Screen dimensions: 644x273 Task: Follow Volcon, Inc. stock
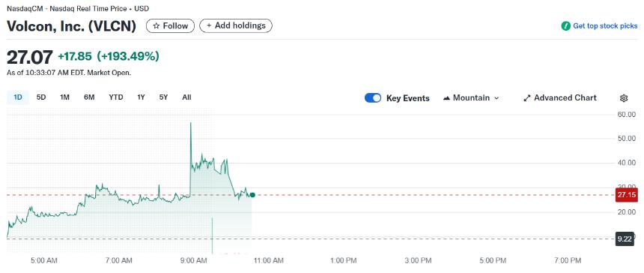click(170, 26)
